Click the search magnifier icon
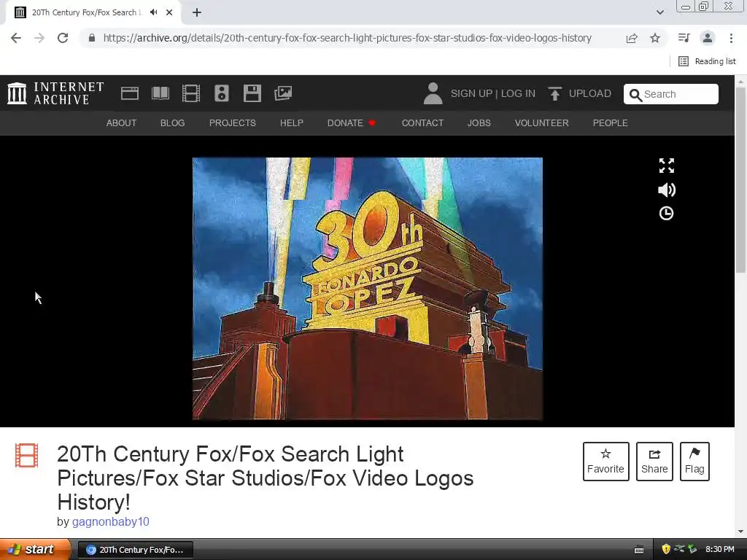Screen dimensions: 747x560 click(635, 95)
